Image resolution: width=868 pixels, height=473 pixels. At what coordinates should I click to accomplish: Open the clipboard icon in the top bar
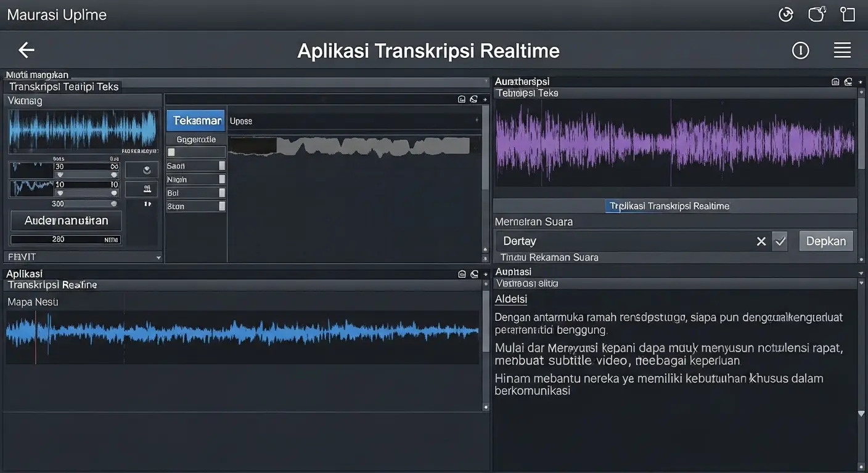(848, 14)
